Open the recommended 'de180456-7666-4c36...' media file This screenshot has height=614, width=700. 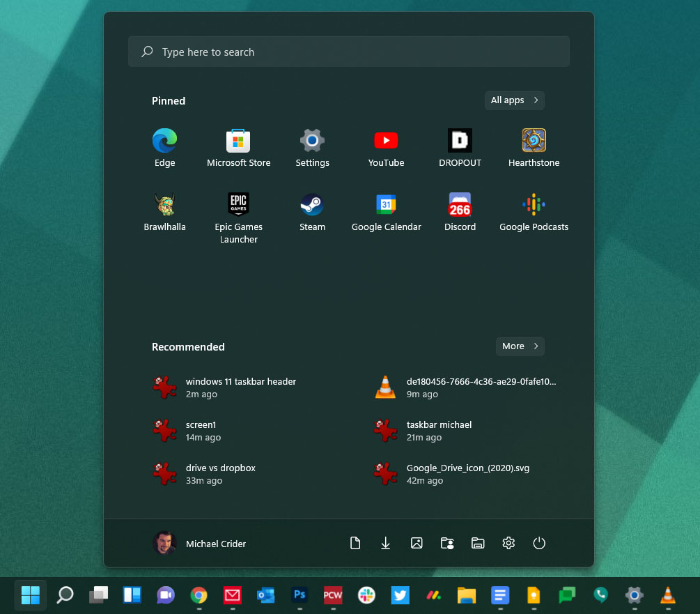point(465,387)
